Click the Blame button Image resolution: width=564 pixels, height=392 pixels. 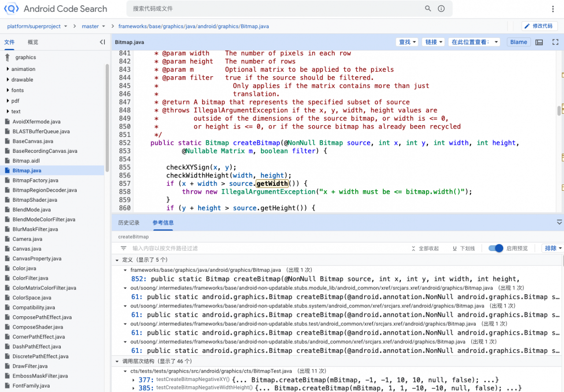[519, 42]
